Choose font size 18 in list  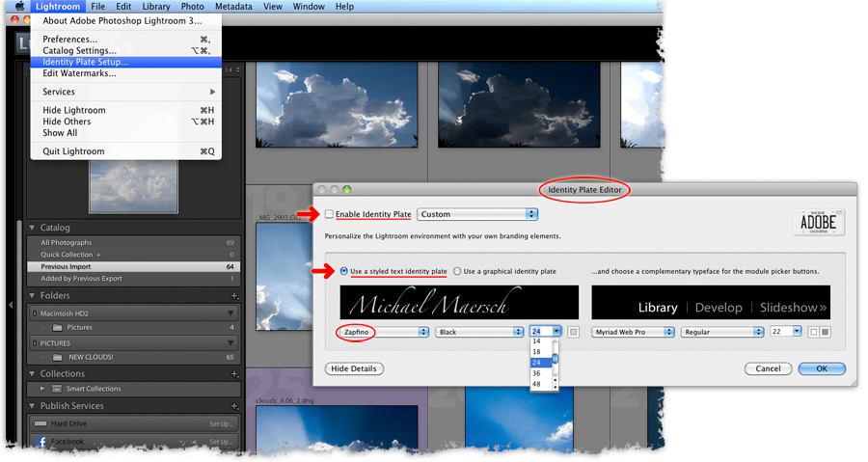(541, 352)
